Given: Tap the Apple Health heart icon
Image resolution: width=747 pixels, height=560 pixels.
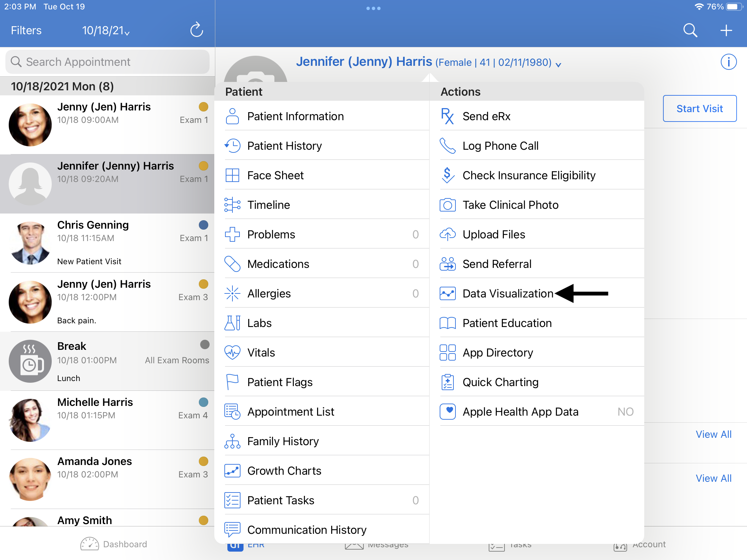Looking at the screenshot, I should (447, 412).
